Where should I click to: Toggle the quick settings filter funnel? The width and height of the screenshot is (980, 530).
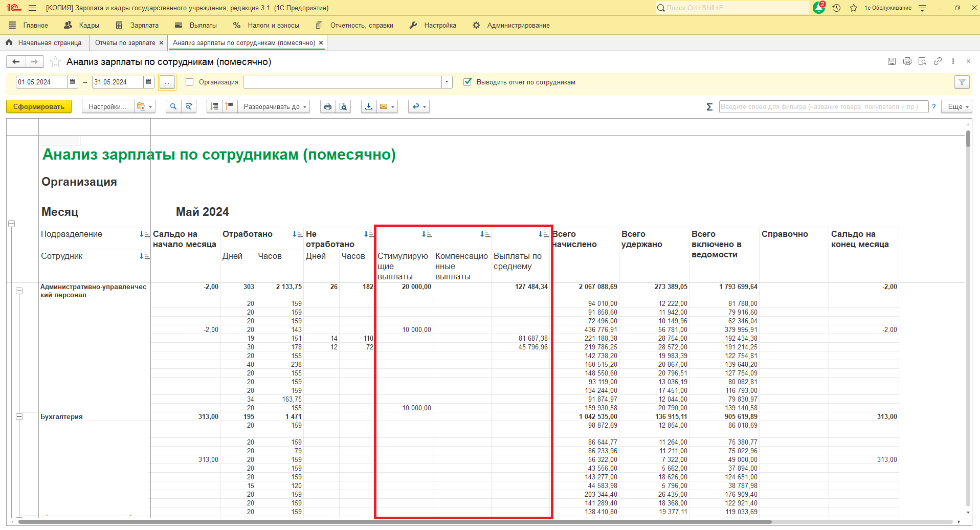click(x=962, y=82)
